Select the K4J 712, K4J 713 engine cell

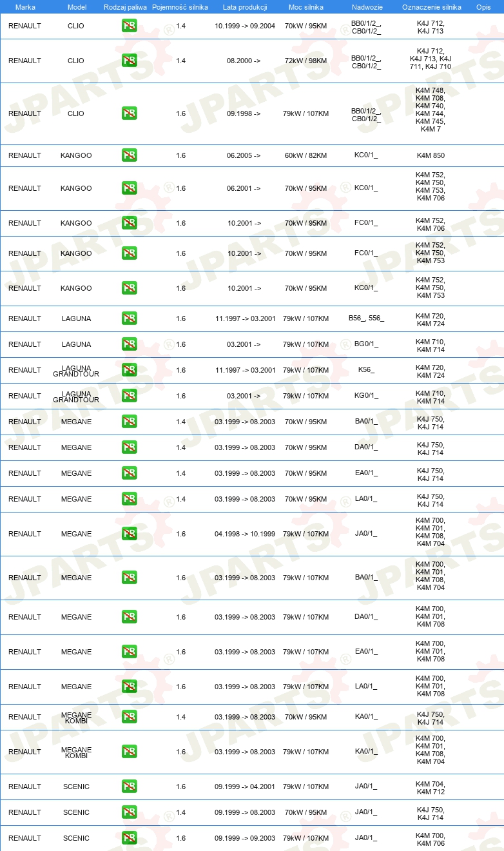coord(431,27)
